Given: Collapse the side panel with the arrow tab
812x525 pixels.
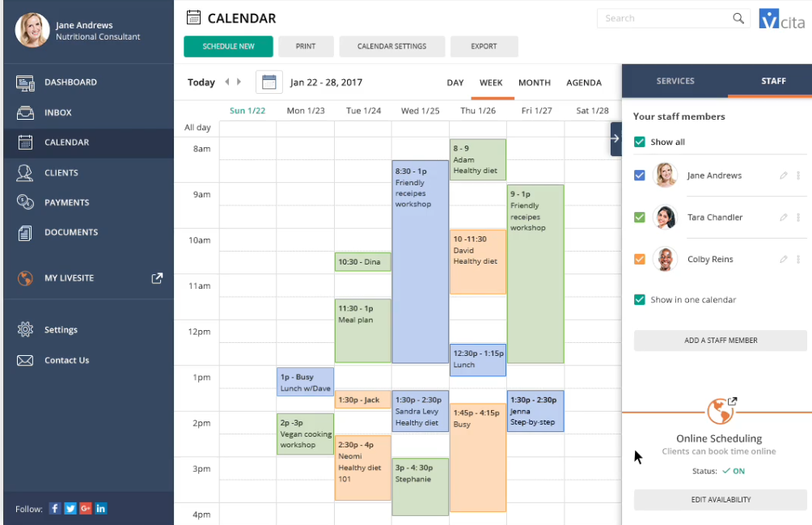Looking at the screenshot, I should 615,139.
